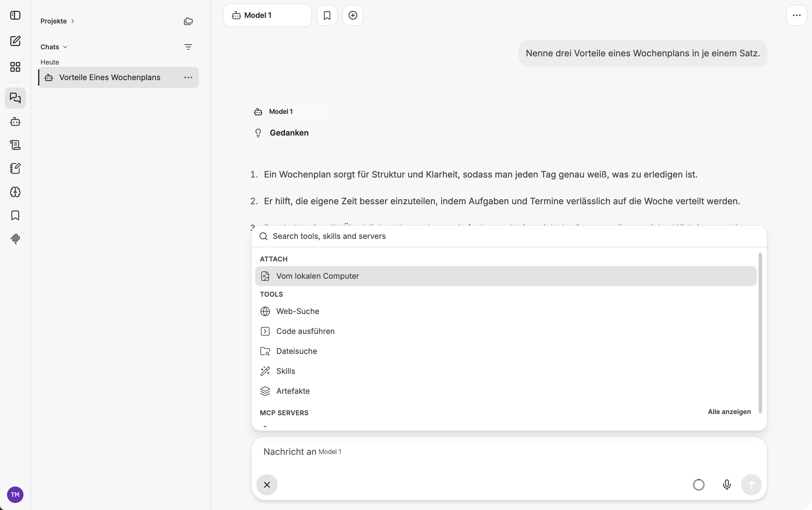Screen dimensions: 812x510
Task: Open the options menu for Vorteile Eines Wochenplans
Action: pyautogui.click(x=188, y=77)
